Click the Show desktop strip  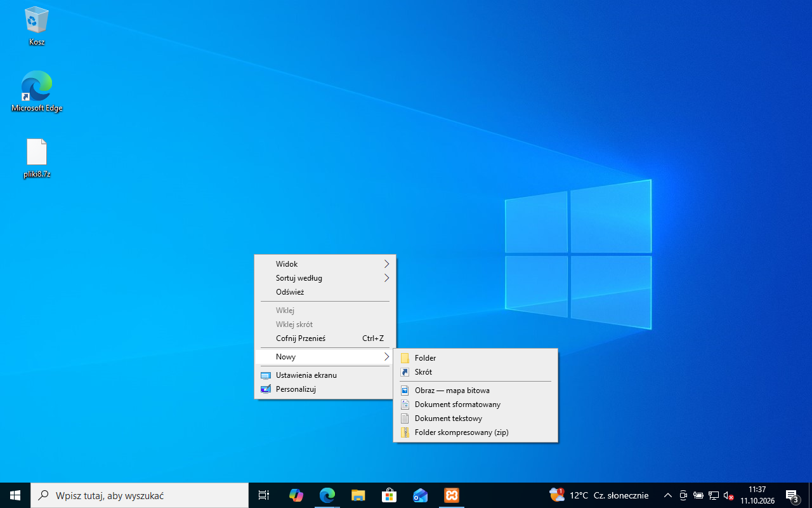click(810, 495)
